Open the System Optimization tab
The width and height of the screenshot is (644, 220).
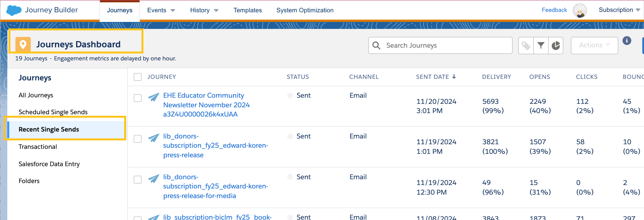[305, 10]
